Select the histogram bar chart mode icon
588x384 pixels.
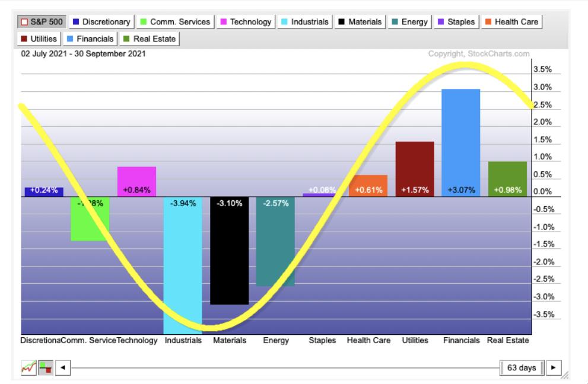point(45,368)
